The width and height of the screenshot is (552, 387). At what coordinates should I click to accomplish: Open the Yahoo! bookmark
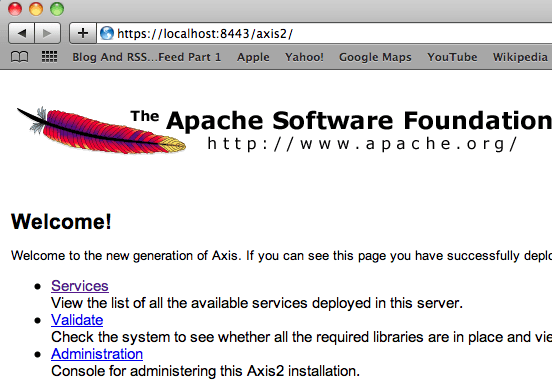pos(304,57)
